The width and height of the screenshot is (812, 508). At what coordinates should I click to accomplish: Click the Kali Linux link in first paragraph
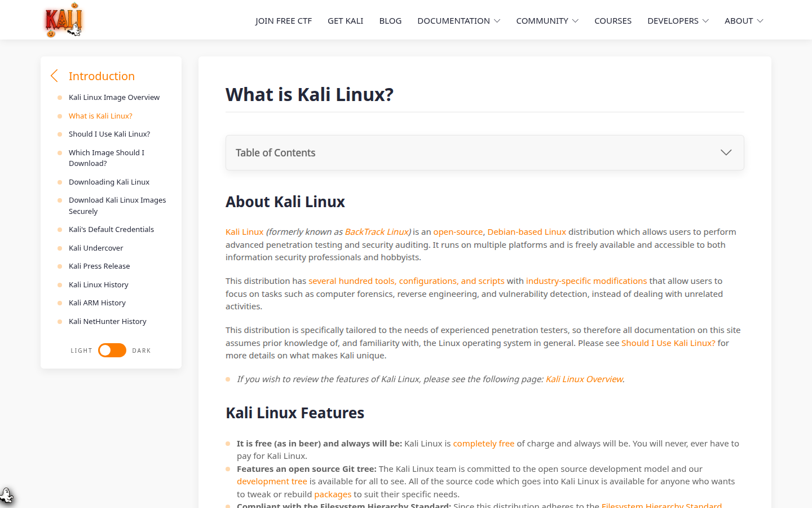tap(244, 232)
